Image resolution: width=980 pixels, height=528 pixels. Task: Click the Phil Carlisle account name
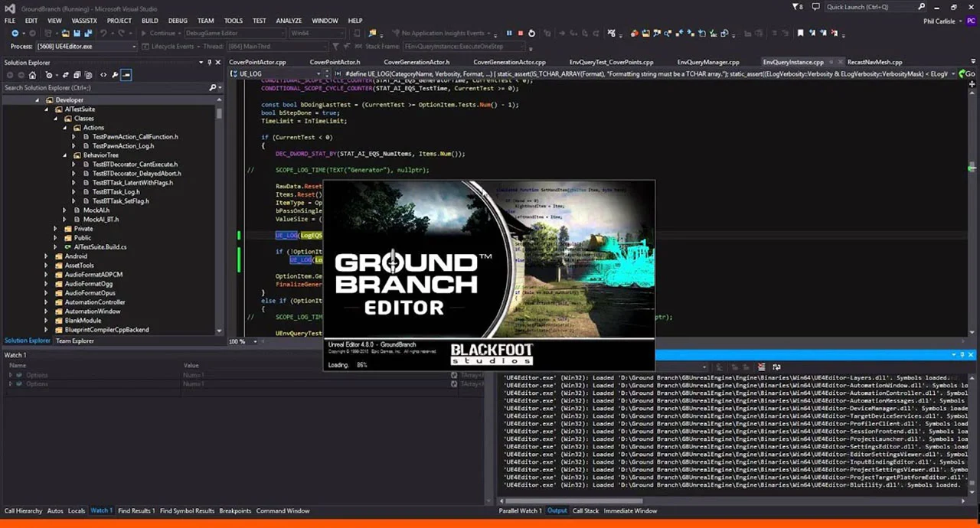[939, 21]
